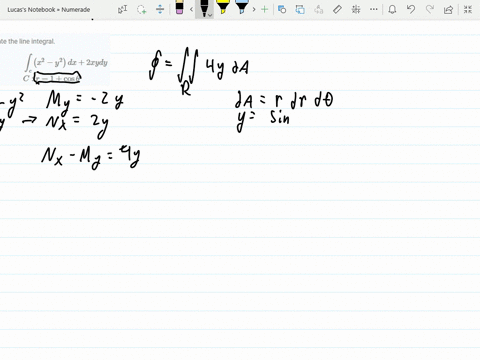Select the yellow highlighter

click(x=222, y=7)
